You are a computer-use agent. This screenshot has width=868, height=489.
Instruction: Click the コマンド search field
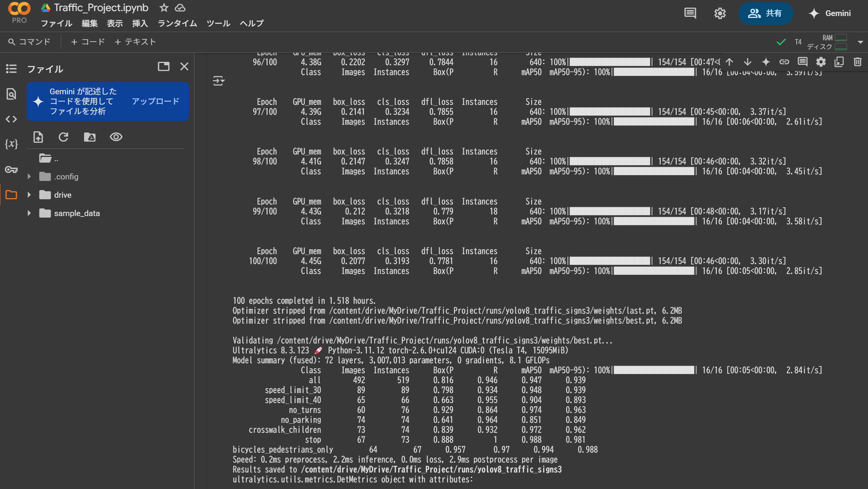point(30,42)
